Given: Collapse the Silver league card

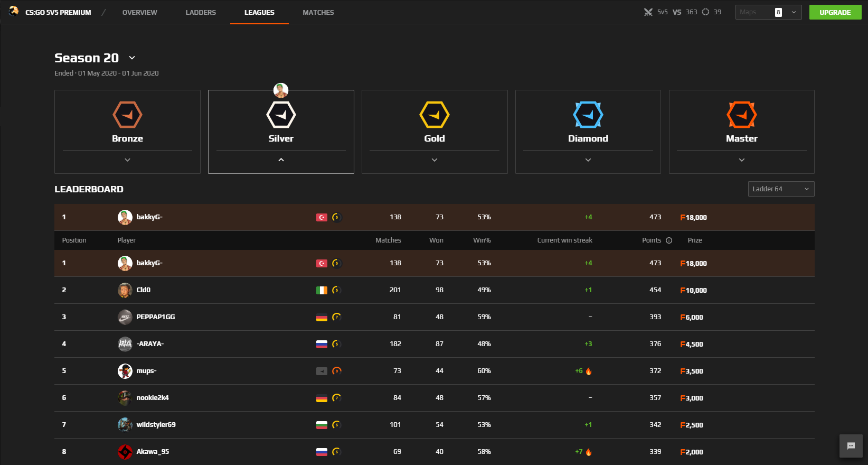Looking at the screenshot, I should [281, 160].
